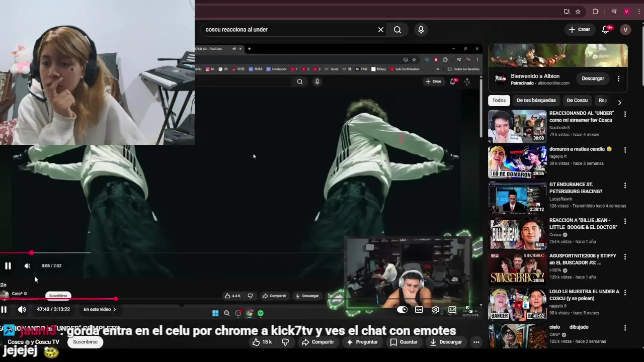644x362 pixels.
Task: Click Descargar on the Albion ad
Action: pyautogui.click(x=593, y=78)
